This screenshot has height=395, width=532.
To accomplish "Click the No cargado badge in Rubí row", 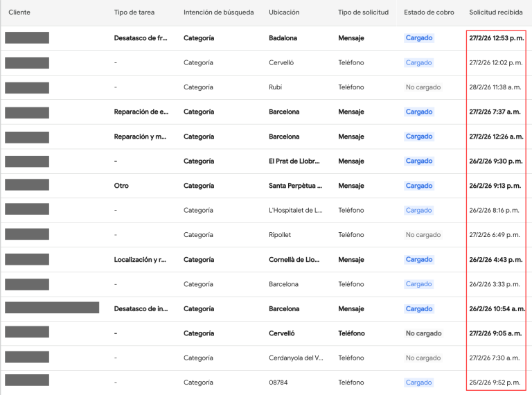I will 423,87.
